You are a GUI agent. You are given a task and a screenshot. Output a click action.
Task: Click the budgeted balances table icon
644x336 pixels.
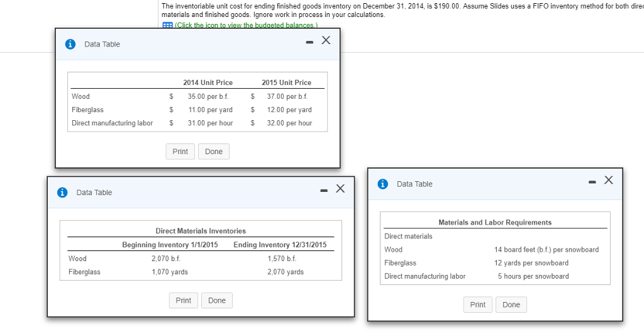pos(167,25)
